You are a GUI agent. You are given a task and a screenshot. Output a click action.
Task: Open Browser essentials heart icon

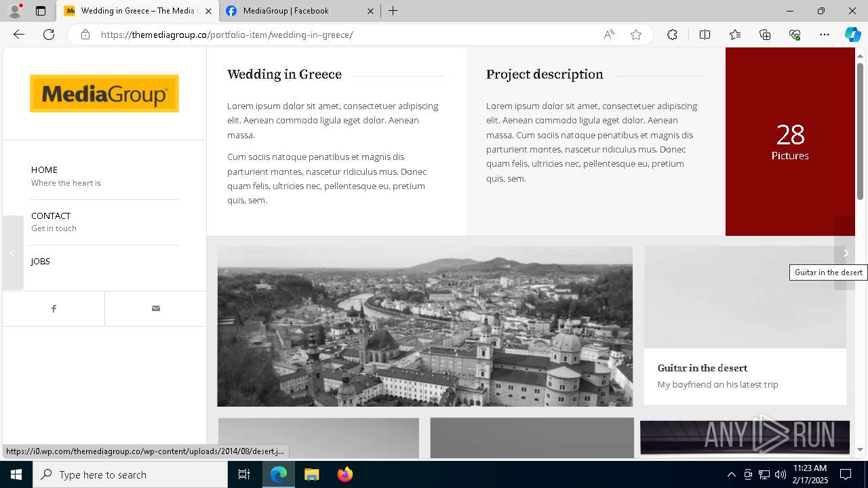pyautogui.click(x=795, y=35)
